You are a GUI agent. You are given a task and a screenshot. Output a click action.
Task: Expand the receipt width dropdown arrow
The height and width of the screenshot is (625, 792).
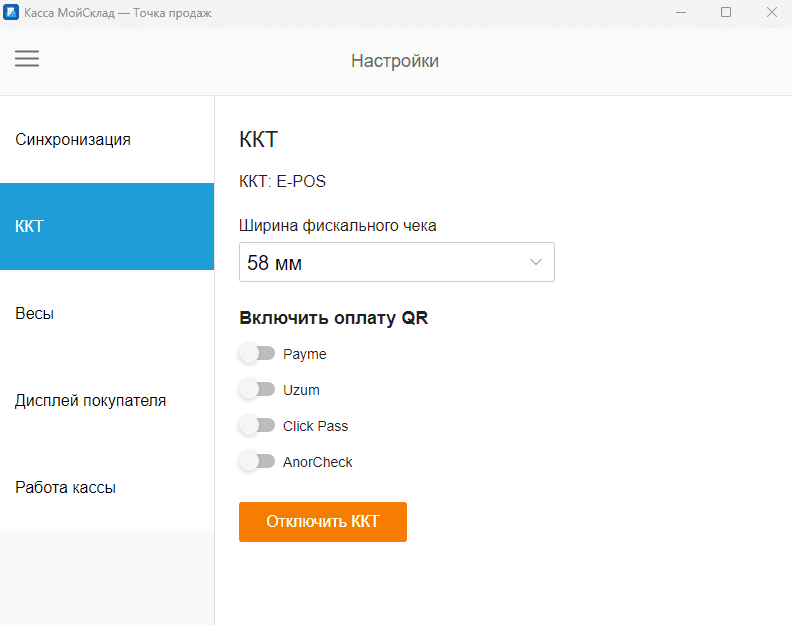click(x=536, y=263)
